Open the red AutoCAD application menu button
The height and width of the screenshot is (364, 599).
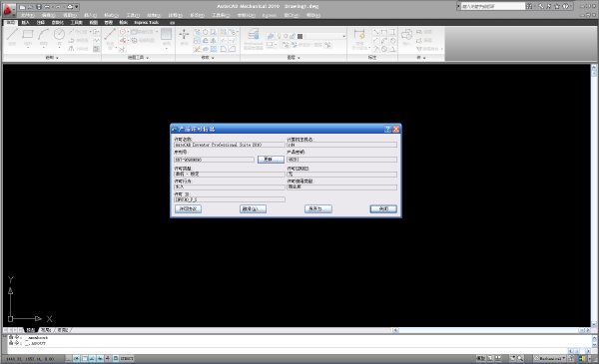[9, 10]
